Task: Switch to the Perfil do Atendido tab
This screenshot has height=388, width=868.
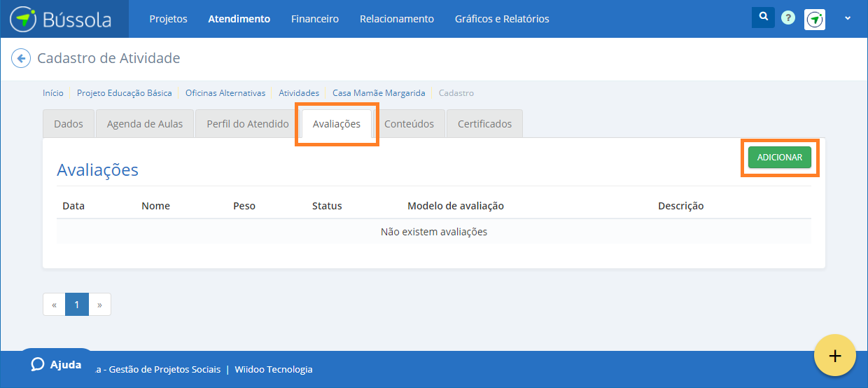Action: pos(248,124)
